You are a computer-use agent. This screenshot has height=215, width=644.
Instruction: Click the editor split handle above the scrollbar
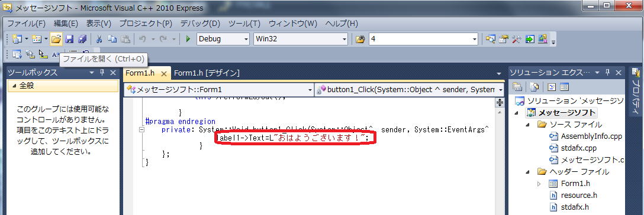[500, 102]
